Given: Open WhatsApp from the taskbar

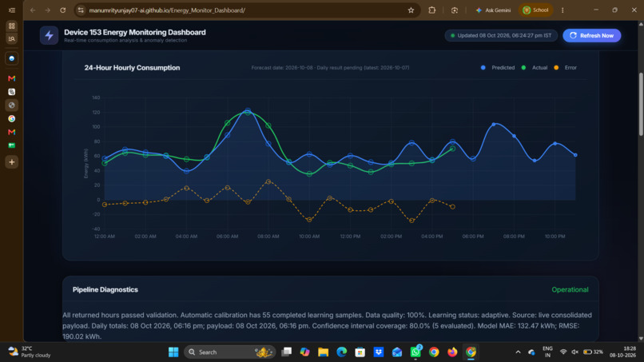Looking at the screenshot, I should tap(415, 352).
